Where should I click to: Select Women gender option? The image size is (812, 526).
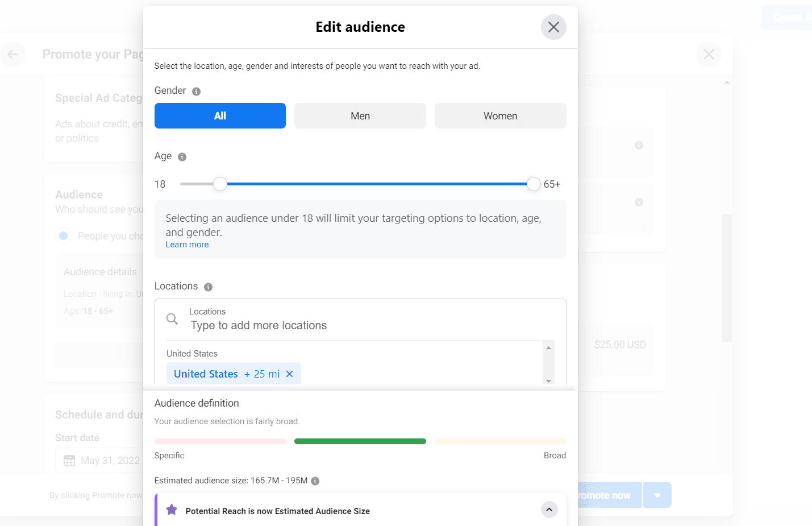click(x=500, y=116)
